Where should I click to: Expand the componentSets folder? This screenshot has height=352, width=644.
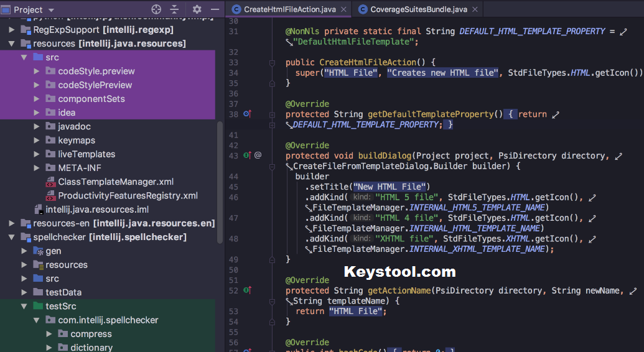tap(37, 99)
